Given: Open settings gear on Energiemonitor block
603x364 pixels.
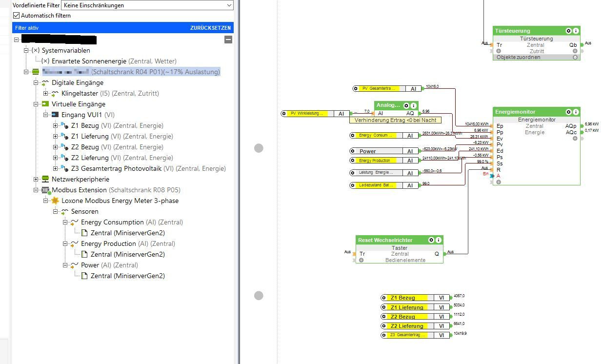Looking at the screenshot, I should 568,112.
